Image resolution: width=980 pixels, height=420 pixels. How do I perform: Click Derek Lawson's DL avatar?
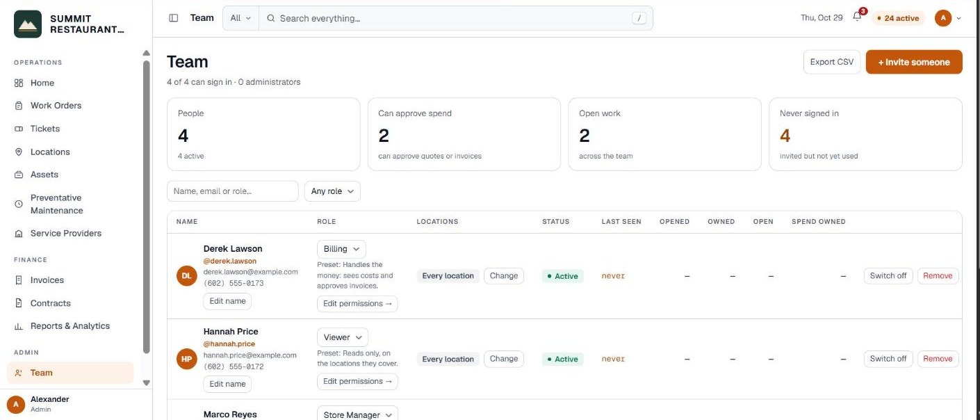pos(186,276)
